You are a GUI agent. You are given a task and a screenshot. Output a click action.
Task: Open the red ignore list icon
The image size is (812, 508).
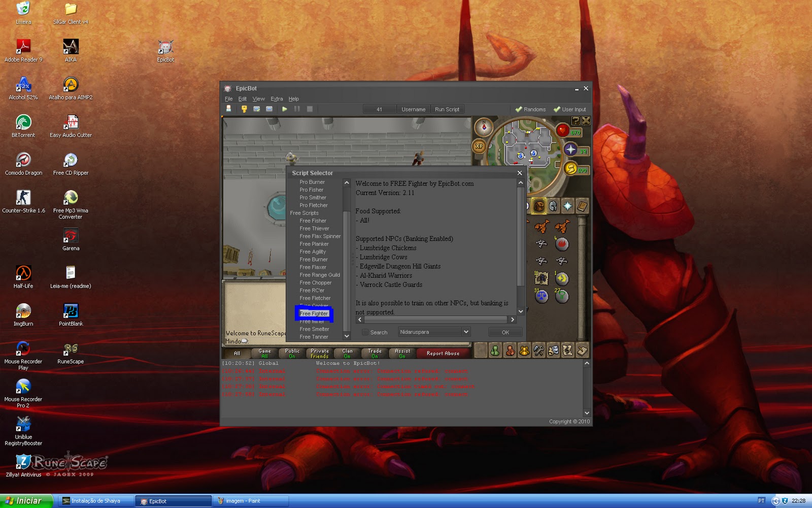coord(510,351)
